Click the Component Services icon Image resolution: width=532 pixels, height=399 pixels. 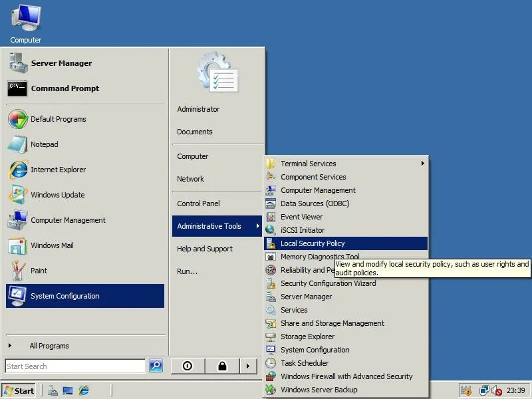pos(271,177)
